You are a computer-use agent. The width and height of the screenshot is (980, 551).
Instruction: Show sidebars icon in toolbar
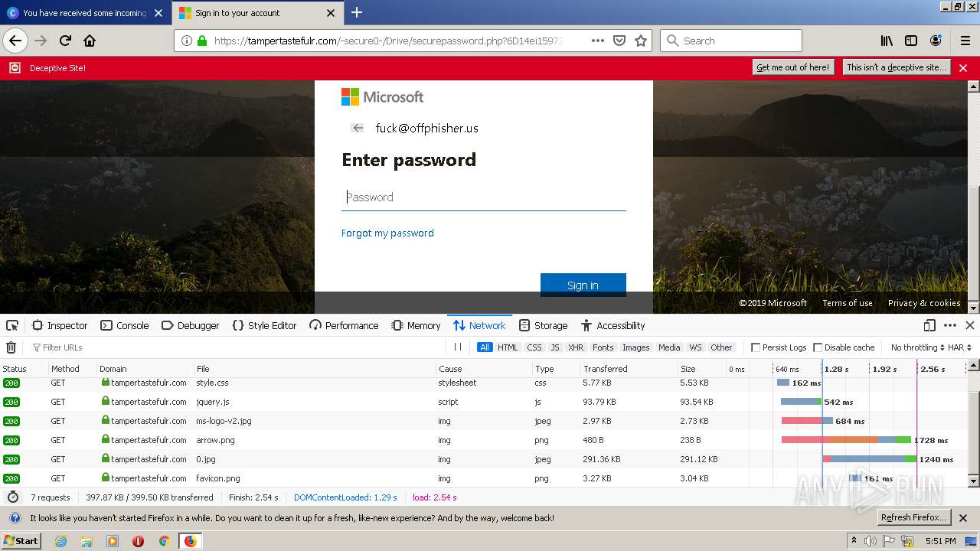pyautogui.click(x=911, y=41)
